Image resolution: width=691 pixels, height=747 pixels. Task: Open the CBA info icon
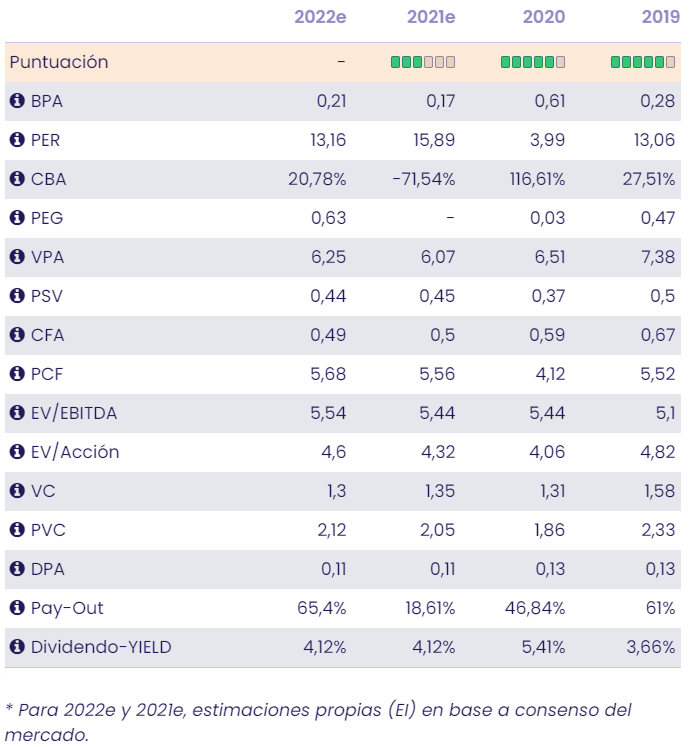16,179
